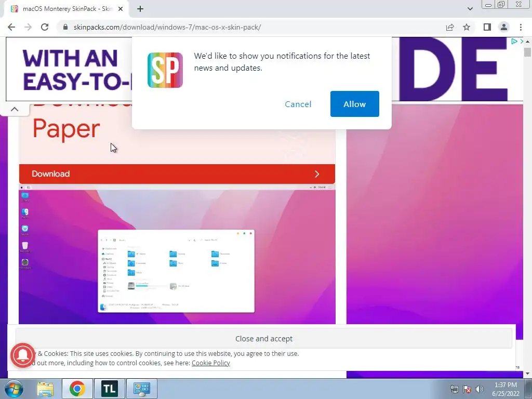532x399 pixels.
Task: Open the control panel taskbar icon
Action: pos(141,389)
